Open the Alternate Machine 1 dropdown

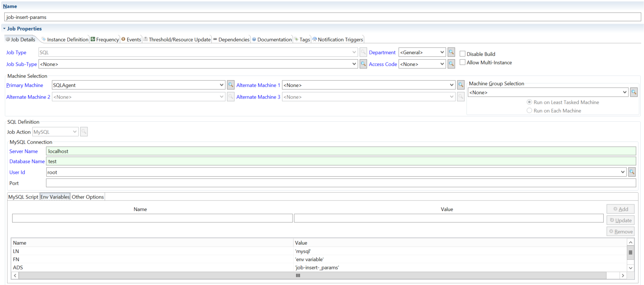click(451, 85)
